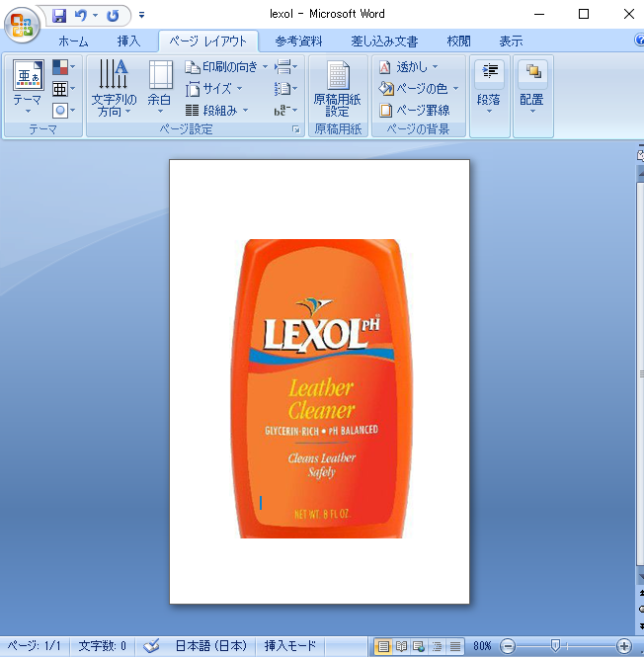The height and width of the screenshot is (658, 644).
Task: Undo the last action
Action: (x=81, y=16)
